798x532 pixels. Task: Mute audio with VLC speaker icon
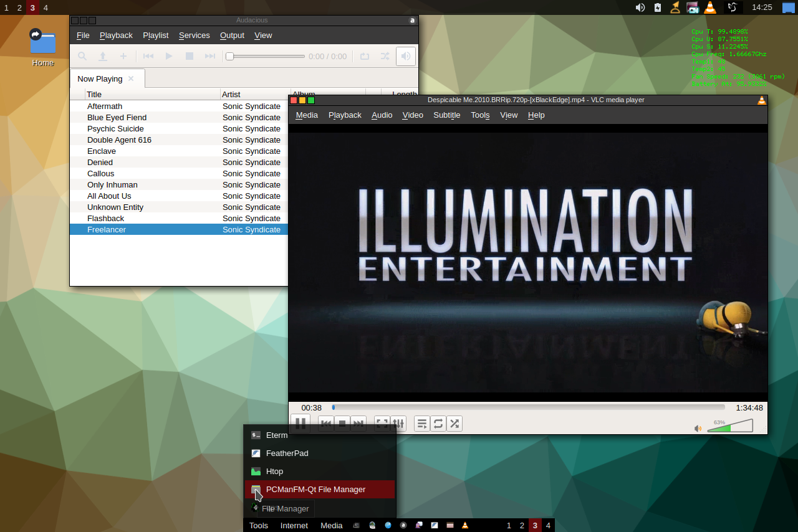coord(698,428)
